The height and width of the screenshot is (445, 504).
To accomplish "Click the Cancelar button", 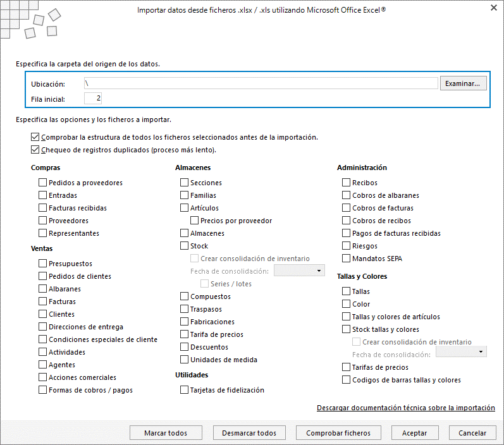I will [472, 433].
